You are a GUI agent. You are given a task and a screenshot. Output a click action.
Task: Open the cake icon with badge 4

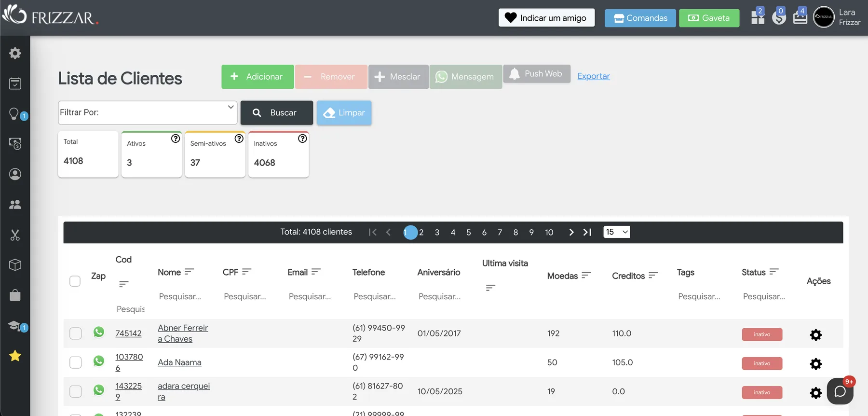tap(800, 17)
